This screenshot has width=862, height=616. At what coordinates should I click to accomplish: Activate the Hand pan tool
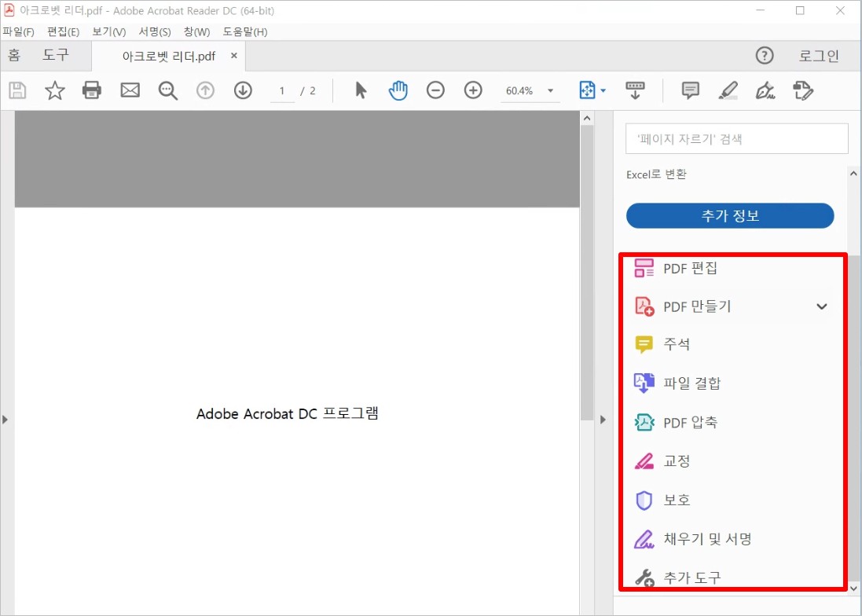click(398, 90)
